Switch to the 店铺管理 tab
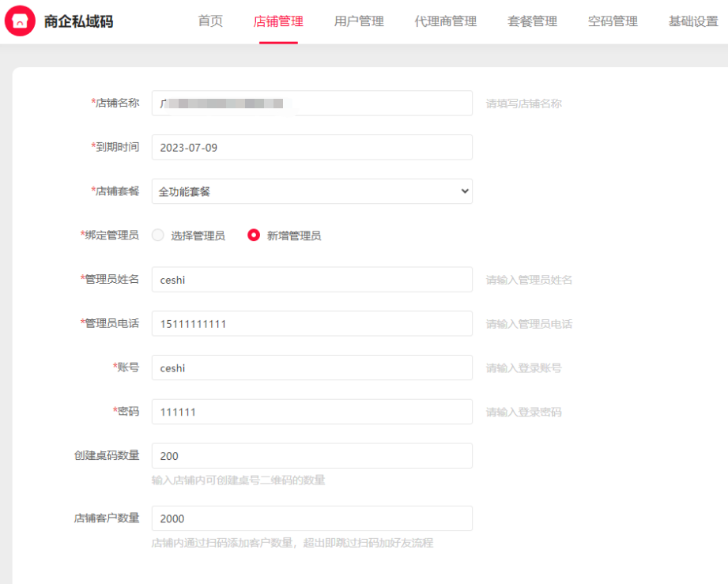The height and width of the screenshot is (584, 728). tap(278, 21)
